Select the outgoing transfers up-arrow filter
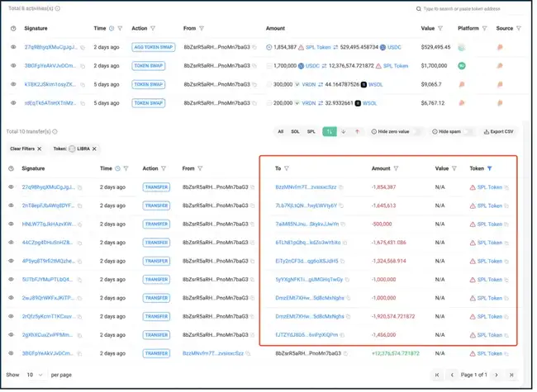Viewport: 537px width, 392px height. tap(357, 131)
